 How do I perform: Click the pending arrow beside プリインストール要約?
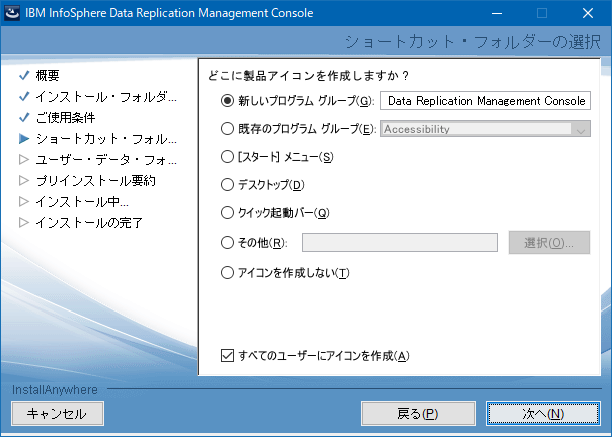coord(24,180)
